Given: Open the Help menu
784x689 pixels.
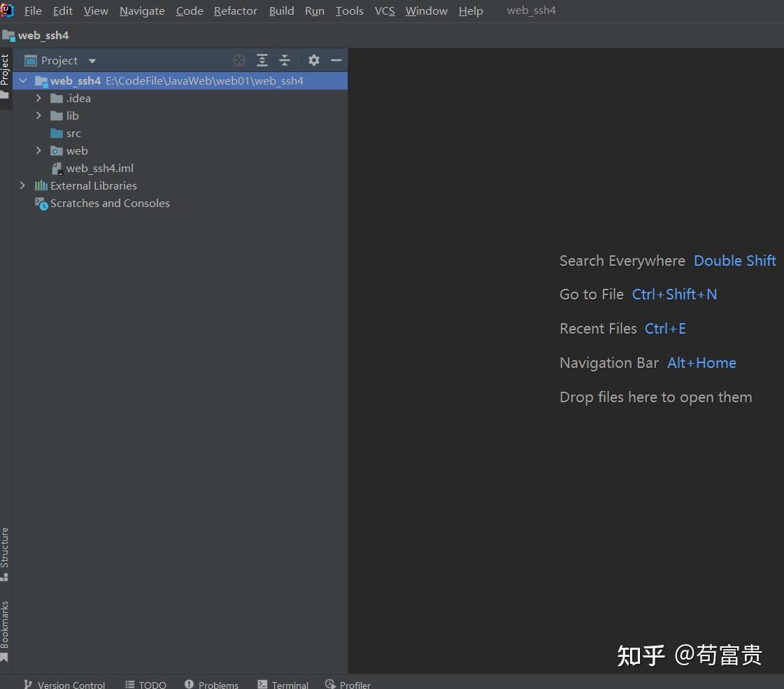Looking at the screenshot, I should tap(471, 11).
